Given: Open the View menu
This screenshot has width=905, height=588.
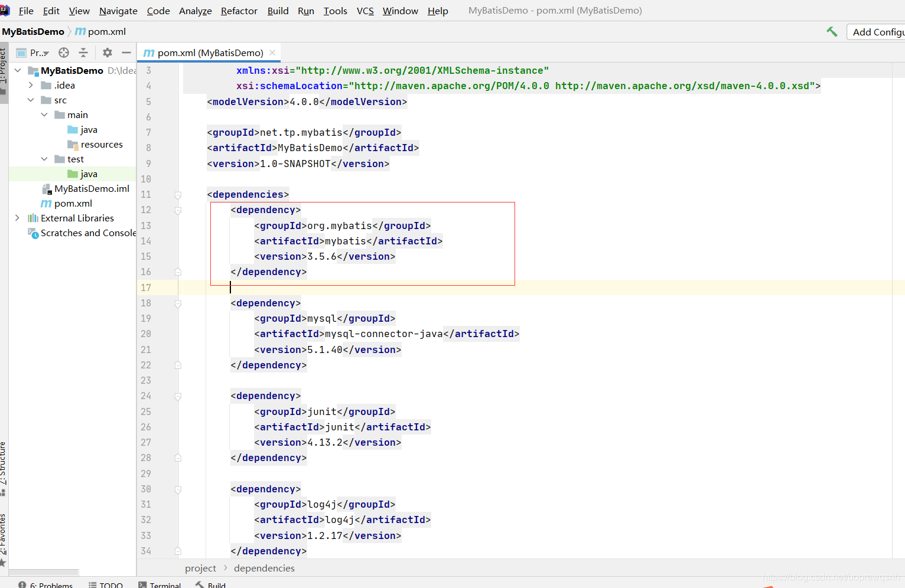Looking at the screenshot, I should [x=79, y=11].
